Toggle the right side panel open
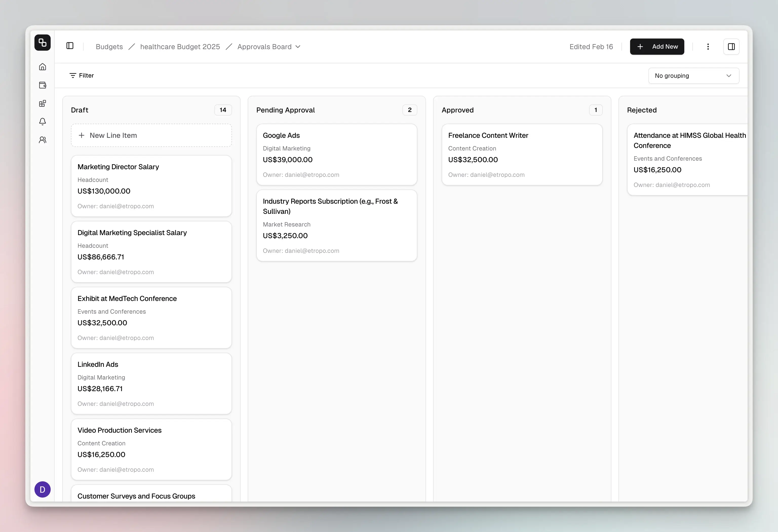The height and width of the screenshot is (532, 778). [x=731, y=47]
